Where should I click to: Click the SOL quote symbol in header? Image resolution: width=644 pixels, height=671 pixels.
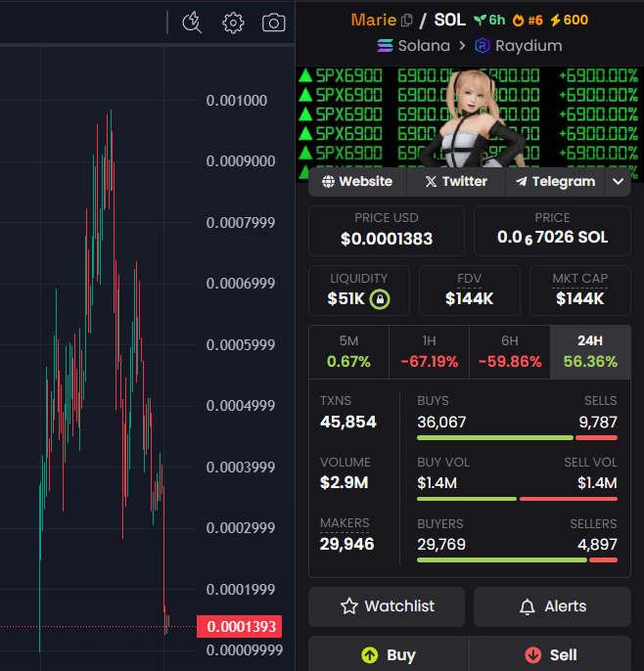pos(450,20)
